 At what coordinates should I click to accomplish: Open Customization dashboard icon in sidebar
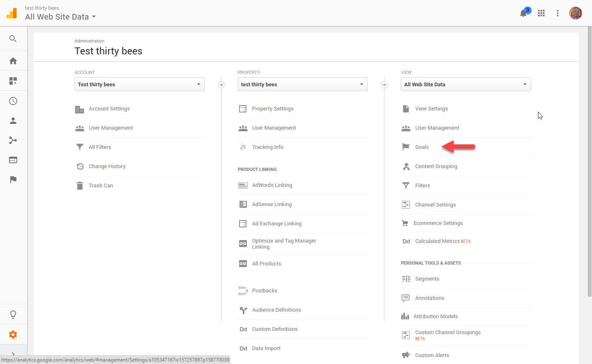coord(13,81)
